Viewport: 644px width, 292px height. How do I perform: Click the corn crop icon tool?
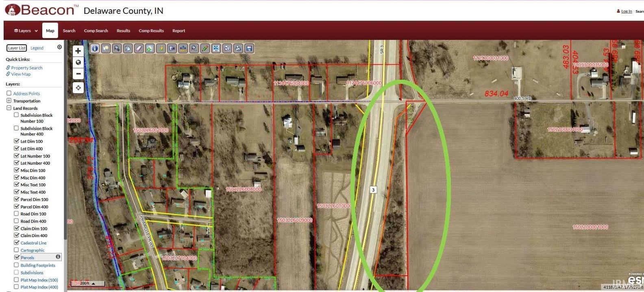161,48
